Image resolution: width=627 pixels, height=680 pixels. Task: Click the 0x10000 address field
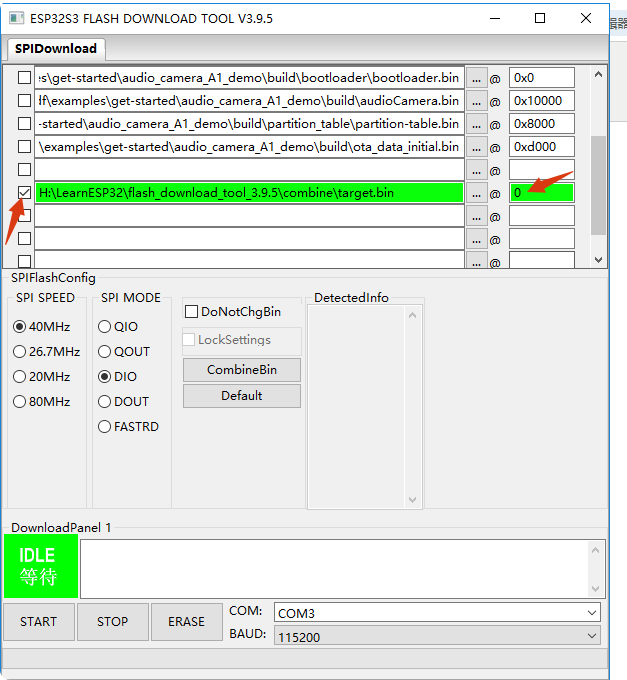(x=542, y=101)
